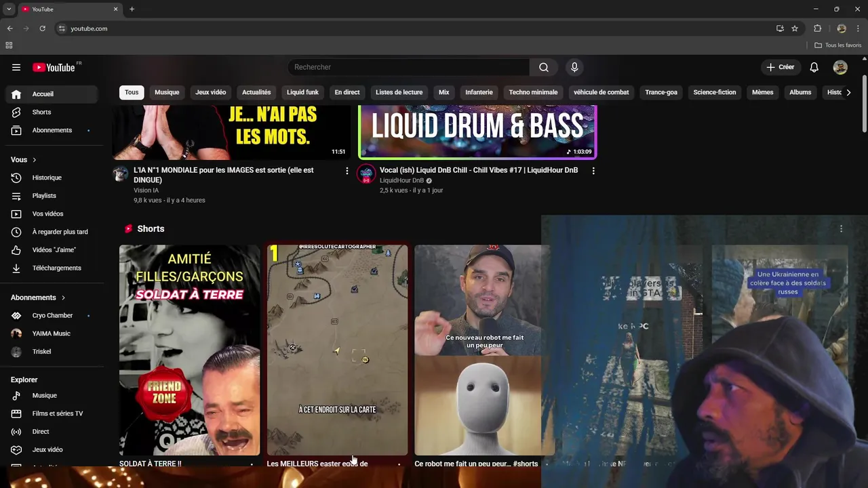868x488 pixels.
Task: Open Vidéos "J'aime" list
Action: [52, 250]
